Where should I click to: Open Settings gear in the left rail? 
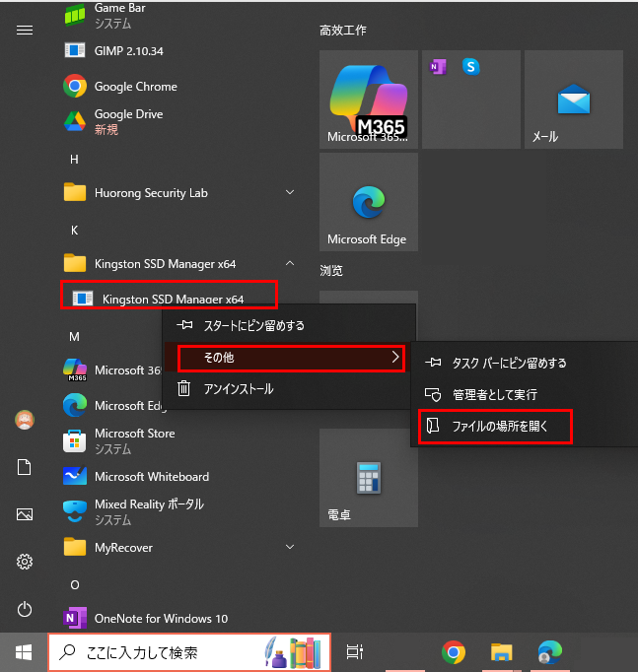pyautogui.click(x=25, y=562)
